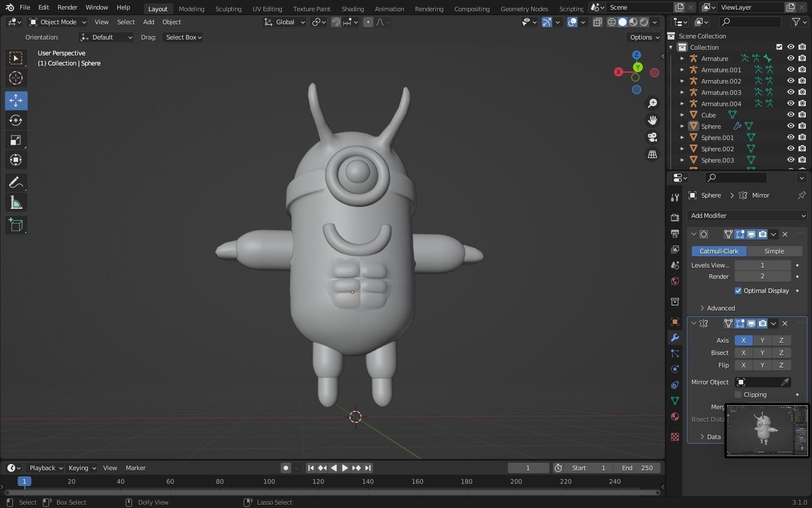Open the Object properties tab
812x508 pixels.
pyautogui.click(x=674, y=322)
